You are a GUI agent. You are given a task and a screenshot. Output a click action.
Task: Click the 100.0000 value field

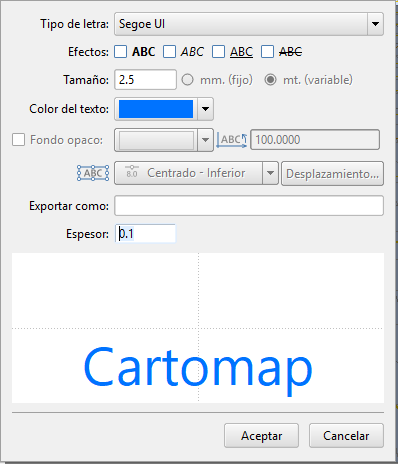tap(315, 140)
